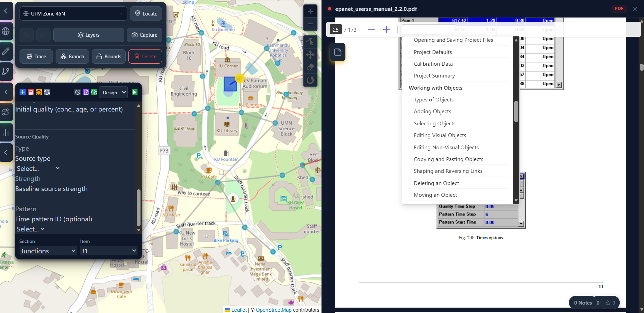Image resolution: width=644 pixels, height=313 pixels.
Task: Zoom in the map with the plus button
Action: [x=310, y=11]
